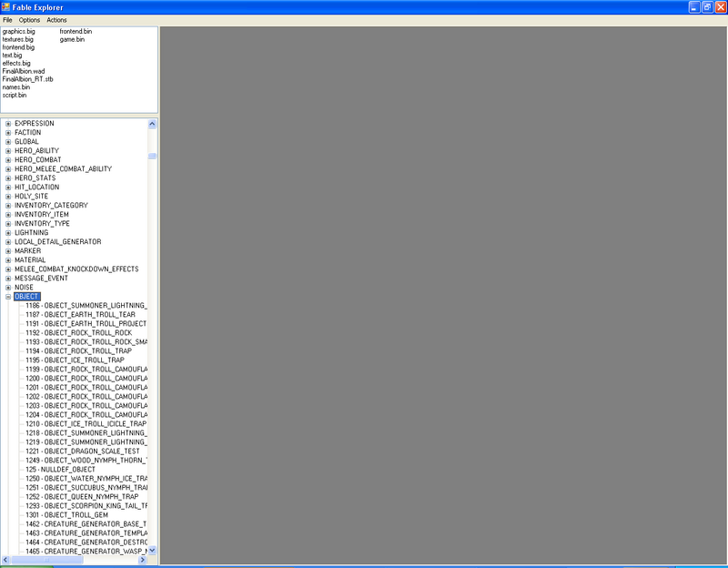Image resolution: width=728 pixels, height=568 pixels.
Task: Select the INVENTORY_CATEGORY tree label
Action: coord(51,206)
